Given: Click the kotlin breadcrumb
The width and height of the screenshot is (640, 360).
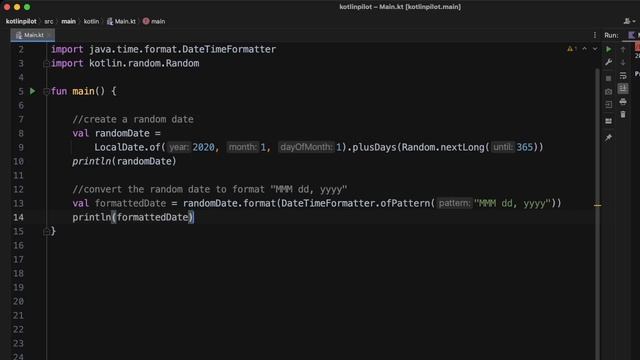Looking at the screenshot, I should [x=91, y=21].
